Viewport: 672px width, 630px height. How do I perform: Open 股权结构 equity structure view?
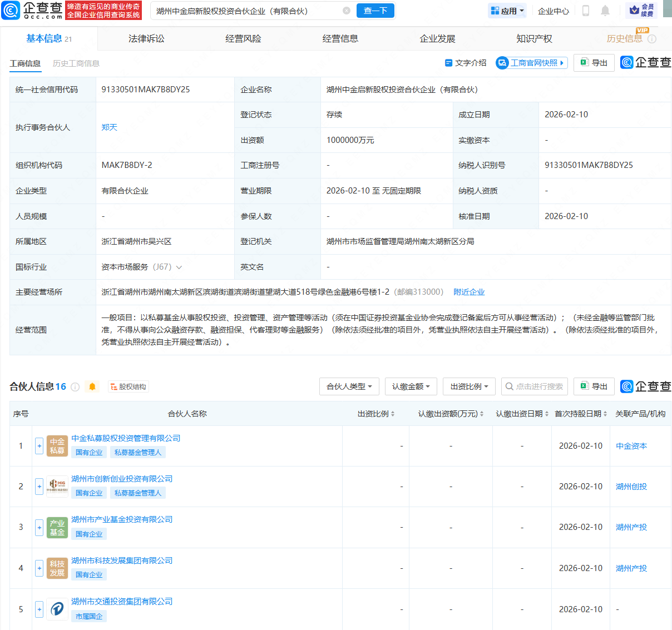pyautogui.click(x=129, y=387)
